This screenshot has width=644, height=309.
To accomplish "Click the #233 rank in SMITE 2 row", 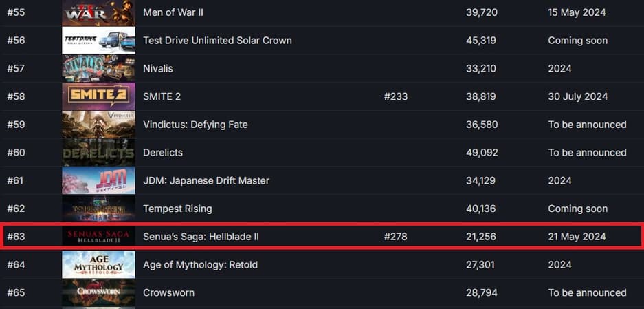I will click(x=395, y=96).
